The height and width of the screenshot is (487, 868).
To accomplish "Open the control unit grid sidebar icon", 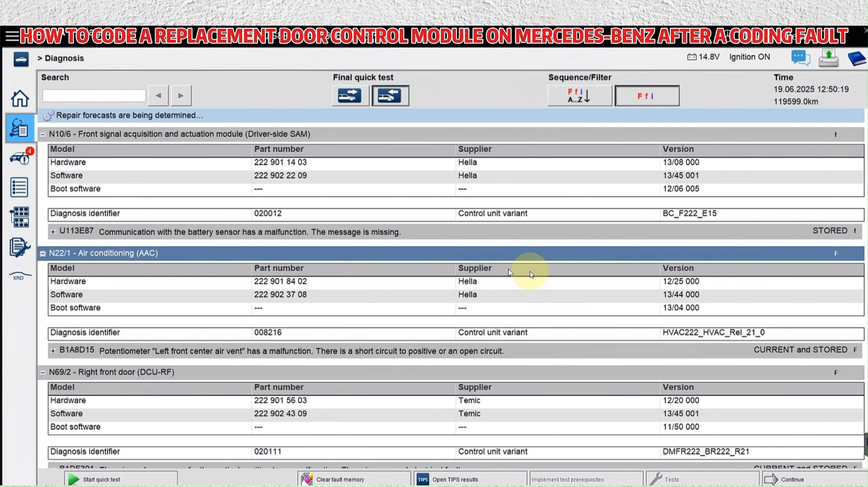I will click(x=19, y=217).
